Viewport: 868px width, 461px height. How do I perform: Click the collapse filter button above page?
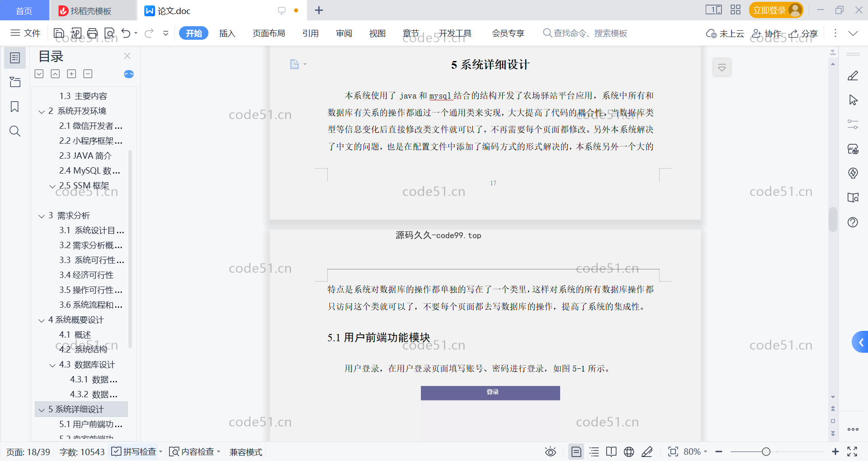722,68
